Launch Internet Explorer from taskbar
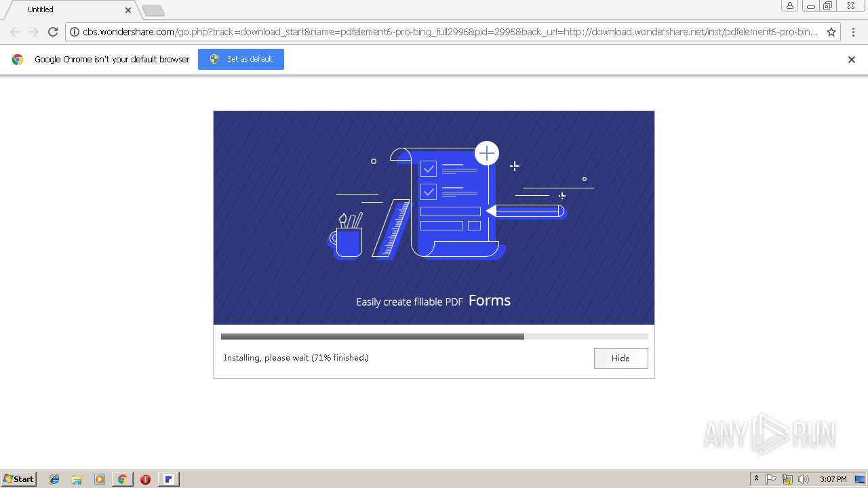 (x=54, y=479)
